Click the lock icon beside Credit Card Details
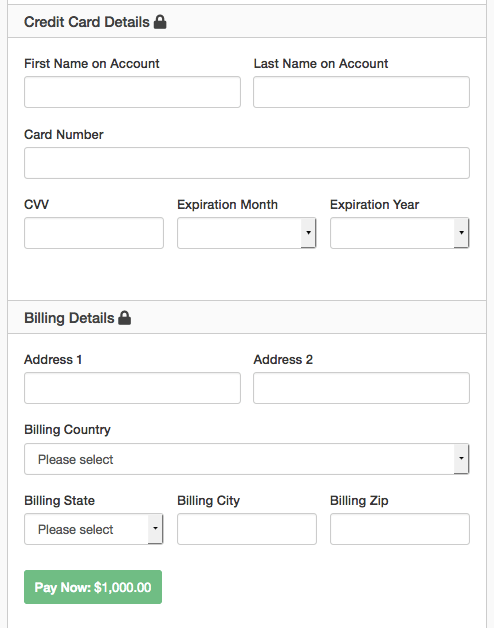 tap(160, 22)
